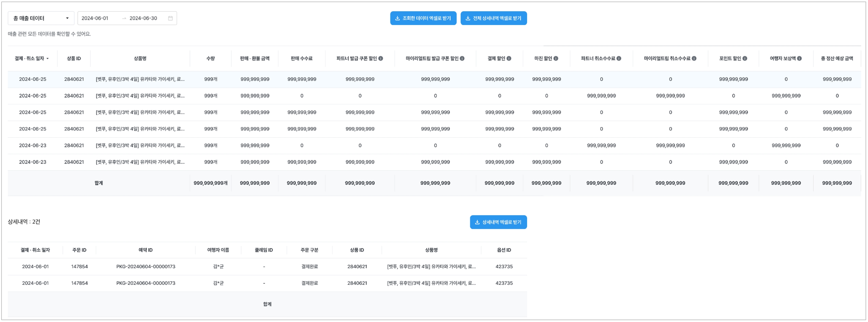Edit the end date 2024-06-30 field
The height and width of the screenshot is (322, 868).
(x=143, y=18)
